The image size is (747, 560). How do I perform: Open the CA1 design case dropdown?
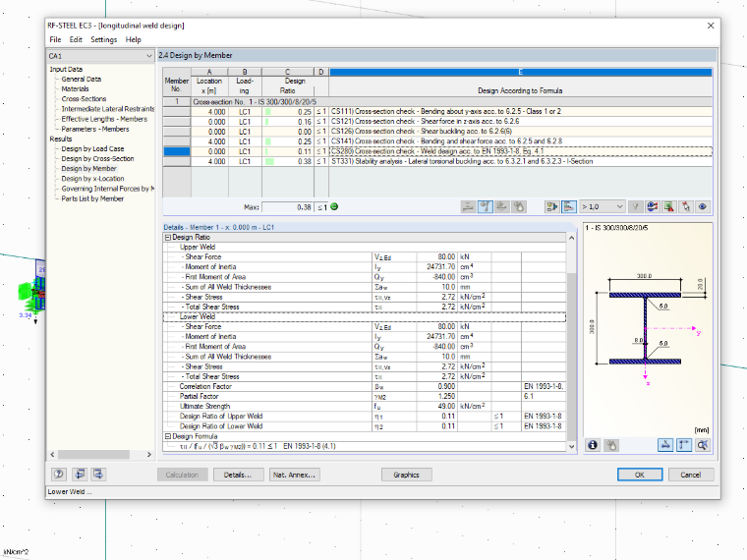tap(100, 56)
